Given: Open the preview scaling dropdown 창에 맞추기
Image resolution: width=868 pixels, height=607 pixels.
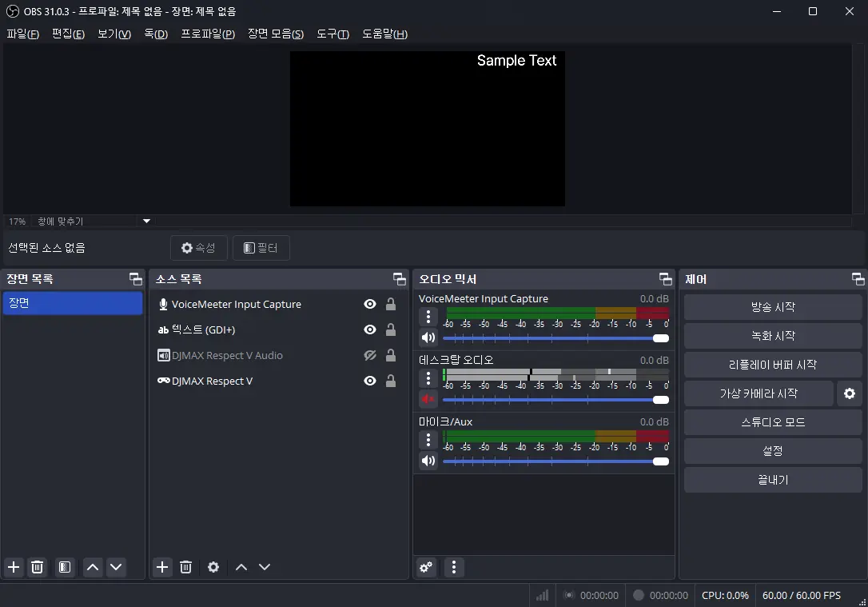Looking at the screenshot, I should [x=94, y=221].
